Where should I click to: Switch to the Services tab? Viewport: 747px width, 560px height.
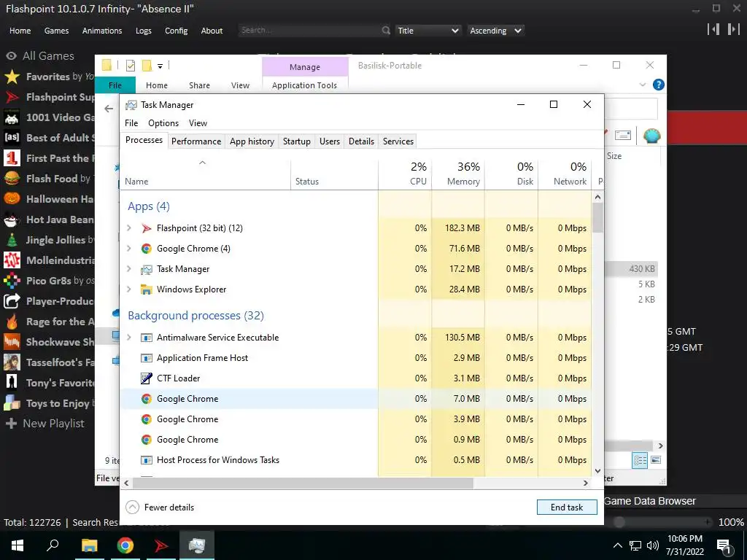[398, 141]
